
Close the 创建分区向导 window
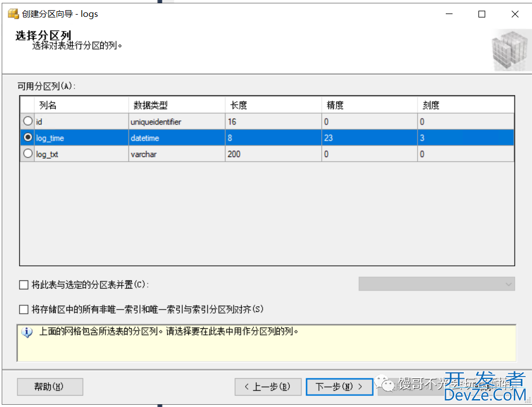515,14
